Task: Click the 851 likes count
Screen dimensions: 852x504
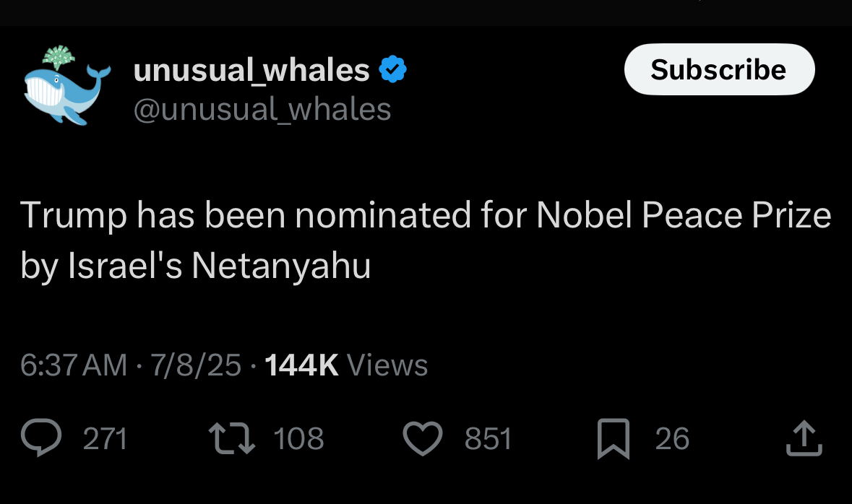Action: click(488, 438)
